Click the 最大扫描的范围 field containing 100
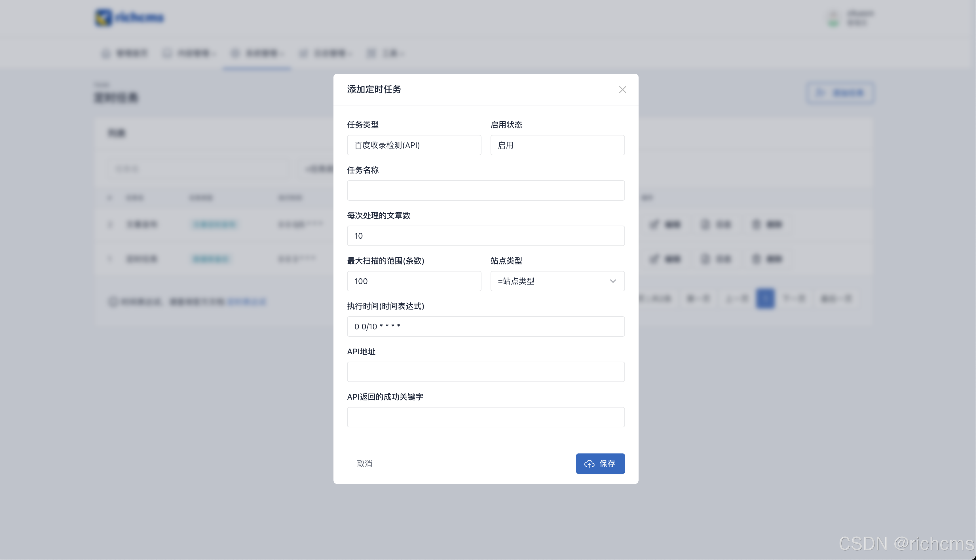The height and width of the screenshot is (560, 976). pyautogui.click(x=413, y=281)
